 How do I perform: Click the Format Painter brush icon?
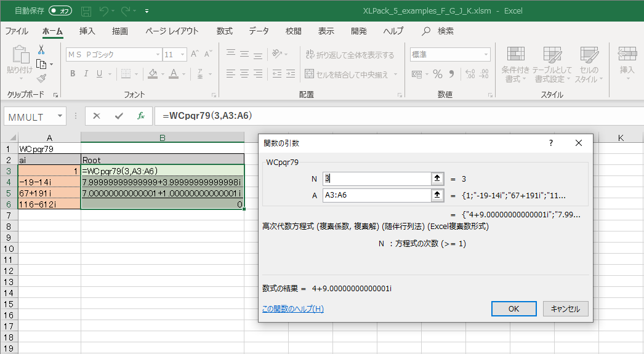[x=41, y=78]
